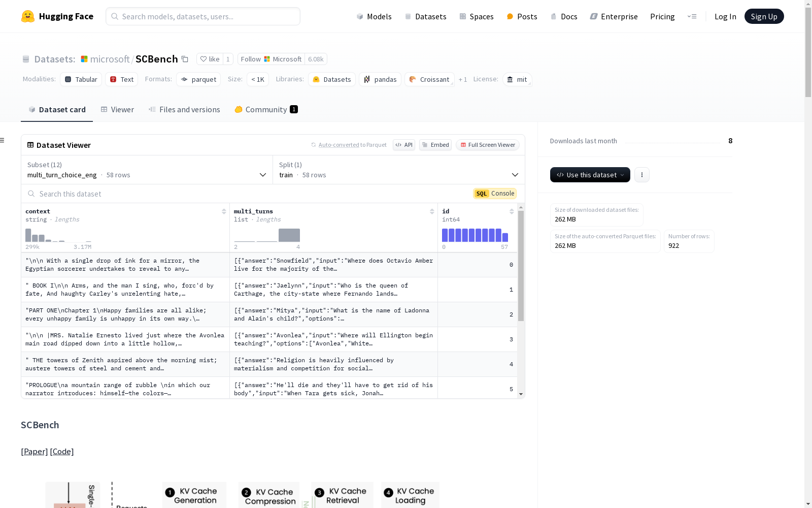The image size is (812, 508).
Task: Select the parquet format tag
Action: pyautogui.click(x=198, y=79)
